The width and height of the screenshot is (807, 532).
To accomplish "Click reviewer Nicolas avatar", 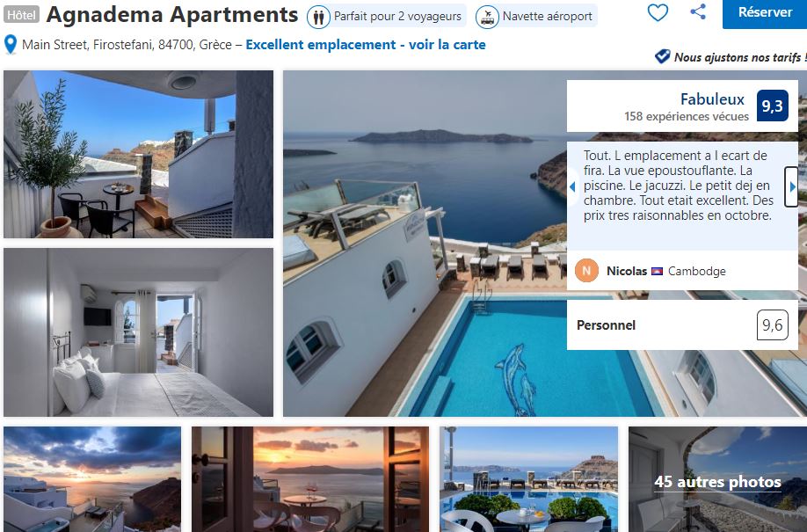I will (586, 271).
